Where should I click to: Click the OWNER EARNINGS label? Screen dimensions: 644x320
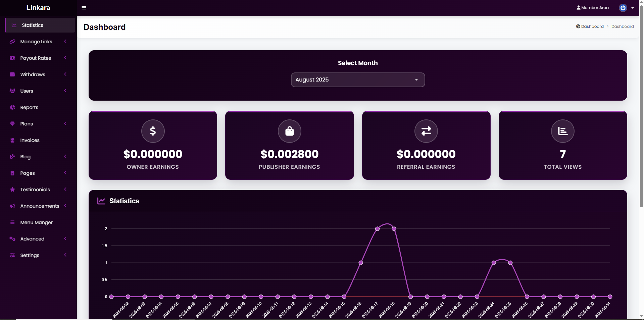point(153,167)
